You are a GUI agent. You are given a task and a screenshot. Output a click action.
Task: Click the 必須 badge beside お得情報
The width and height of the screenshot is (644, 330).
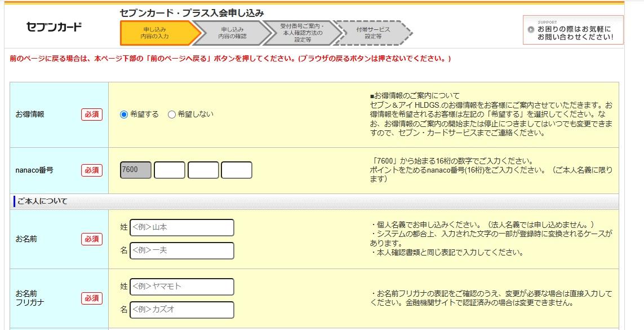click(x=92, y=115)
